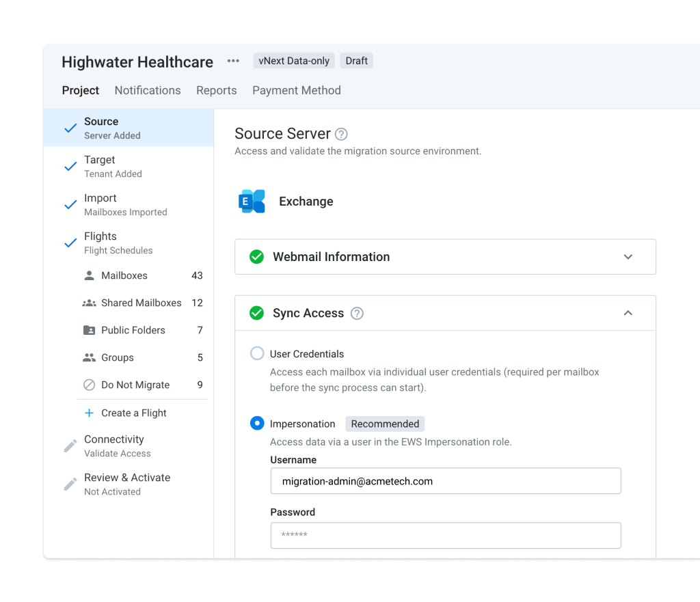Viewport: 700px width, 602px height.
Task: Click the green checkmark on Webmail Information
Action: tap(257, 257)
